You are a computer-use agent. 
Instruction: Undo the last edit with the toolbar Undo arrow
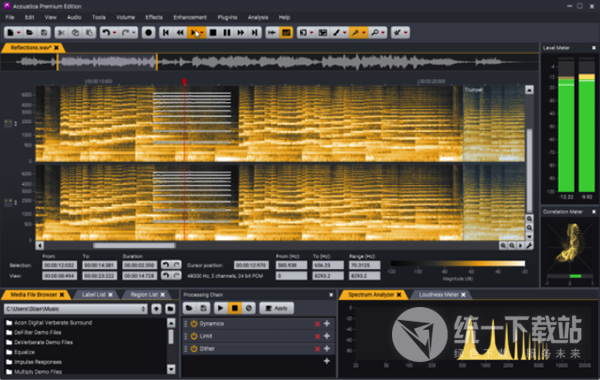point(106,33)
